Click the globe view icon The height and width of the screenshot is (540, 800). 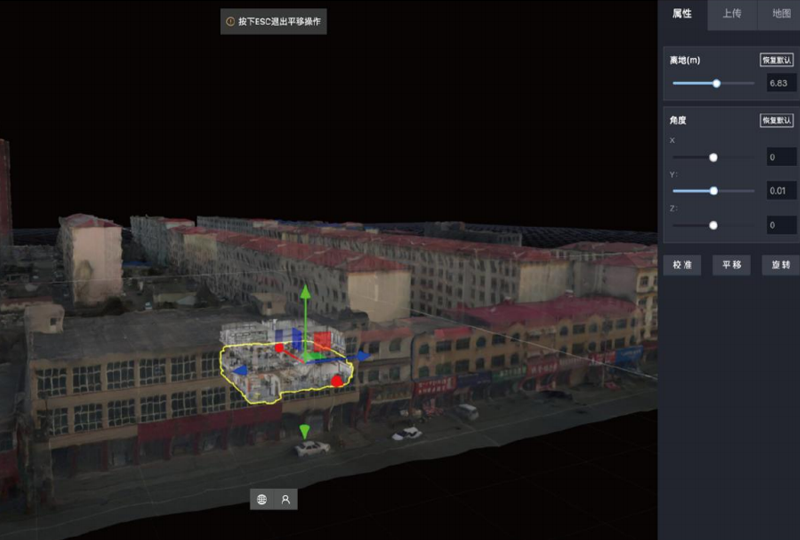(262, 498)
